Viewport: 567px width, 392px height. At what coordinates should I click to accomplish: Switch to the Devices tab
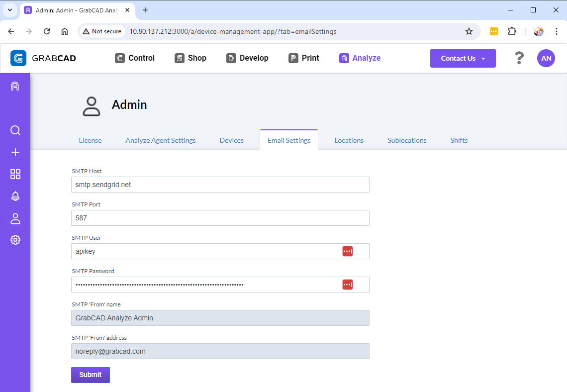[x=231, y=140]
